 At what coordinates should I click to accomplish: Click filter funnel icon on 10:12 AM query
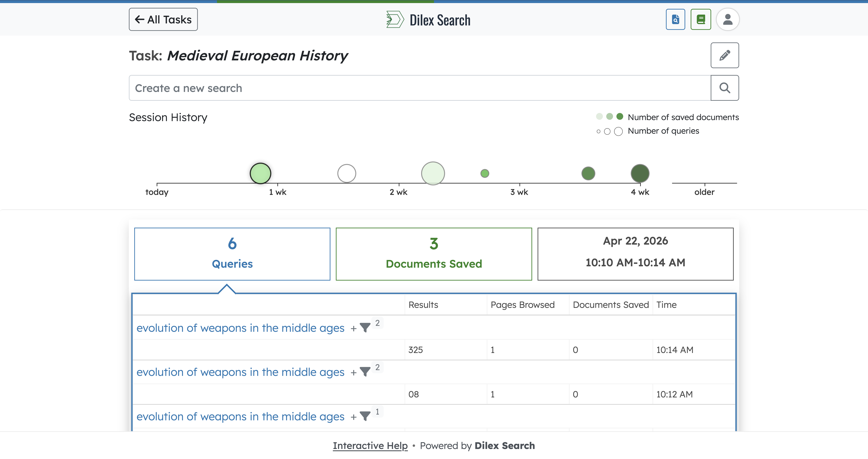point(365,372)
